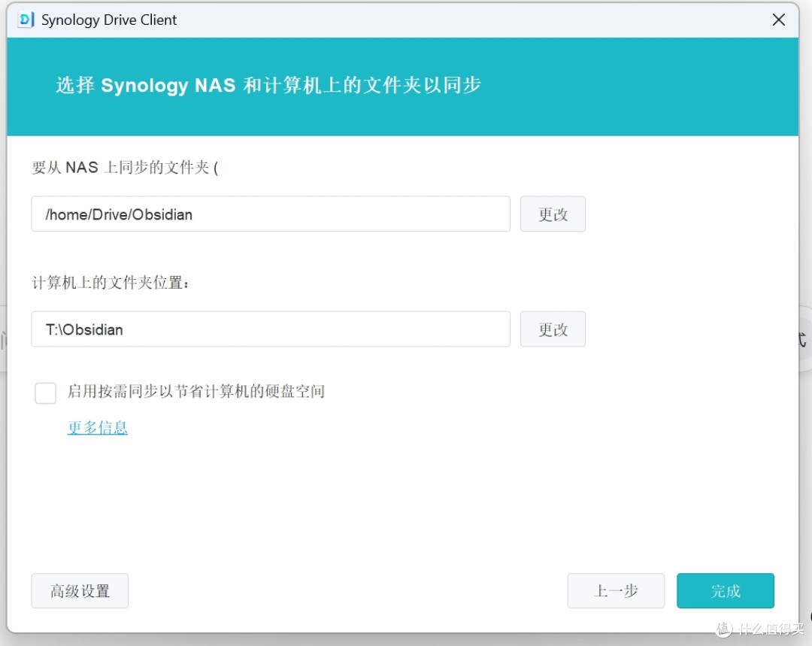Close the Synology Drive Client window
This screenshot has height=646, width=812.
pos(778,20)
